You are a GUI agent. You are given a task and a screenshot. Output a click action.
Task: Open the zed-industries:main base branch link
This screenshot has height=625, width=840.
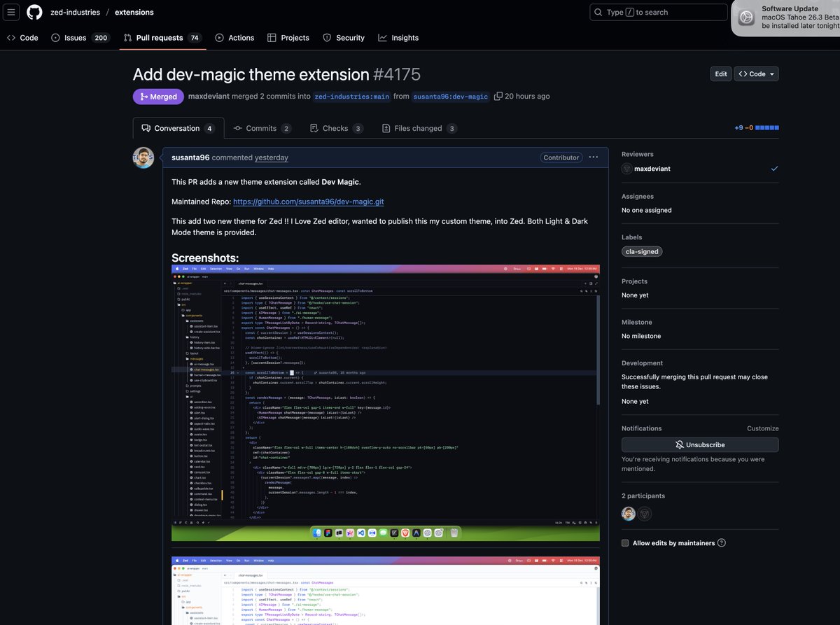pos(352,97)
